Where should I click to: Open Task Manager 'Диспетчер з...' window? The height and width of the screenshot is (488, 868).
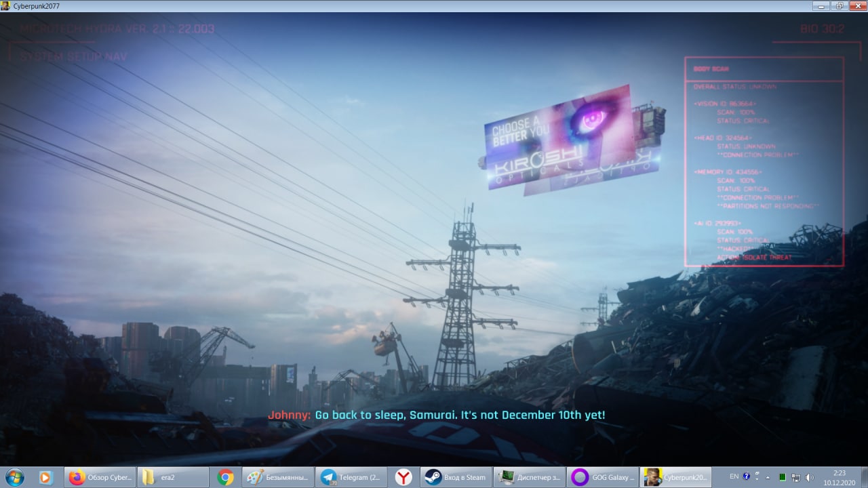click(528, 477)
